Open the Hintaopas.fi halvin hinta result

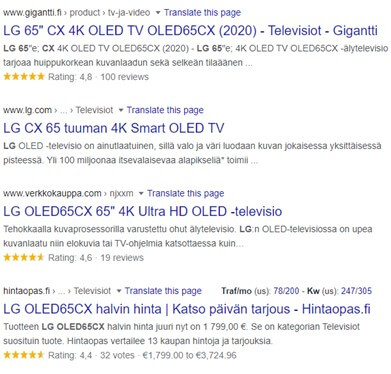coord(187,309)
